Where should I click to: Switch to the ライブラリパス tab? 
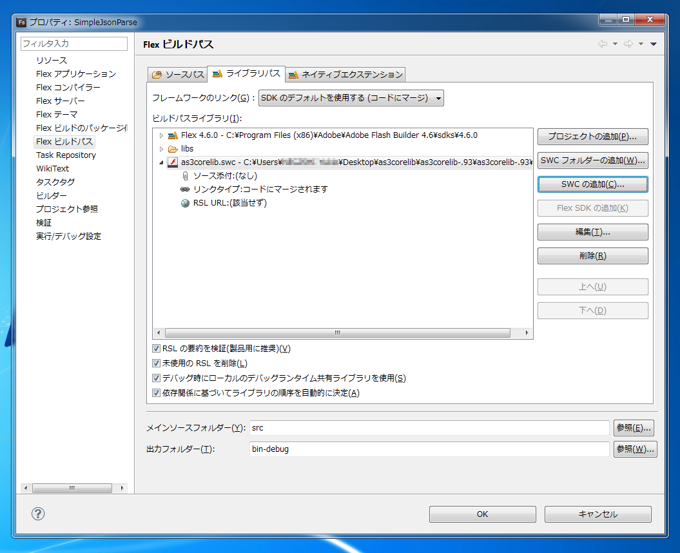246,74
